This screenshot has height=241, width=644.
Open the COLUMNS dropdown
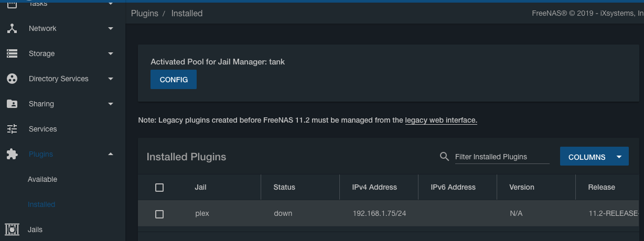pos(594,157)
